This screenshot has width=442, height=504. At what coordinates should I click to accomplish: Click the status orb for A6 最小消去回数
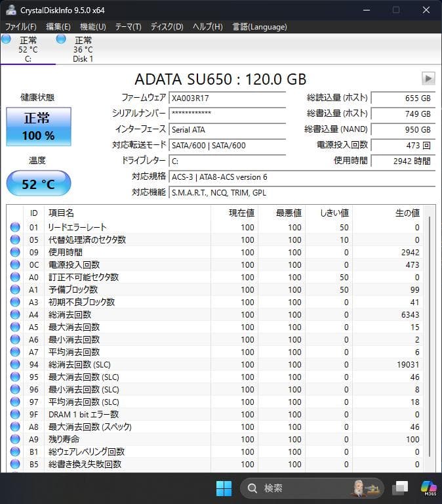click(15, 339)
